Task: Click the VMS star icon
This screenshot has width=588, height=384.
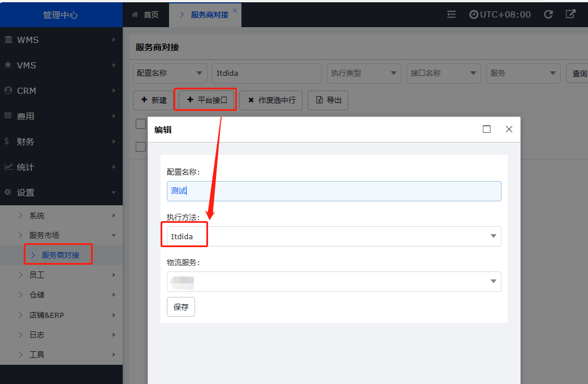Action: click(x=8, y=65)
